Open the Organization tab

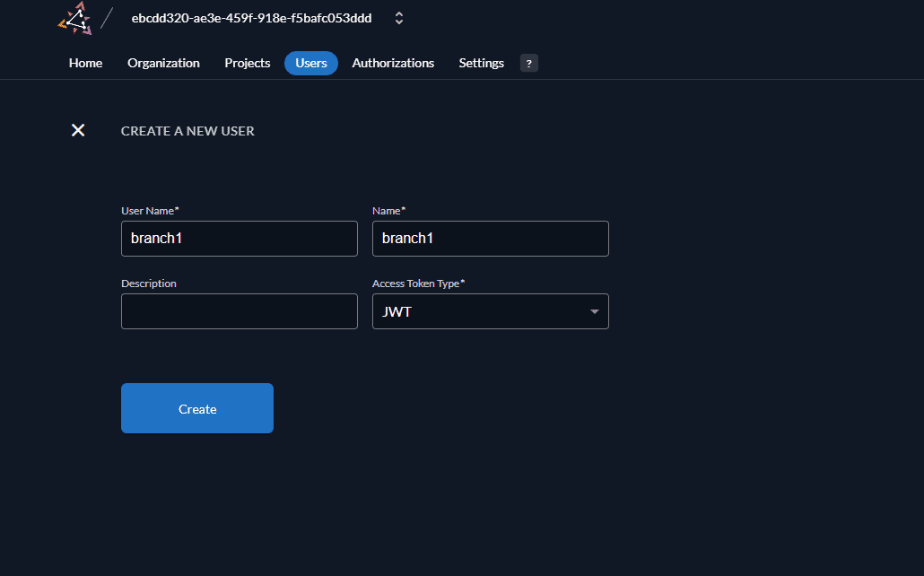[163, 63]
